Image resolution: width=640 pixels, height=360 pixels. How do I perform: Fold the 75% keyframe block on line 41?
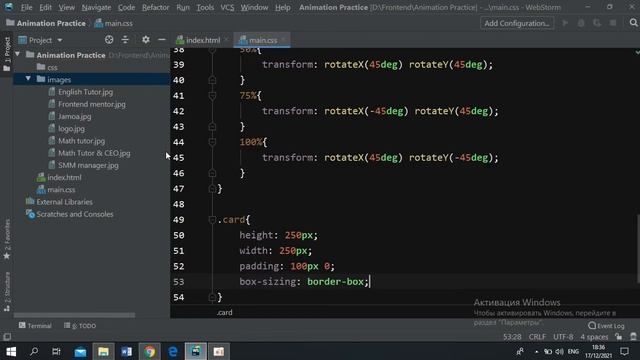coord(212,96)
